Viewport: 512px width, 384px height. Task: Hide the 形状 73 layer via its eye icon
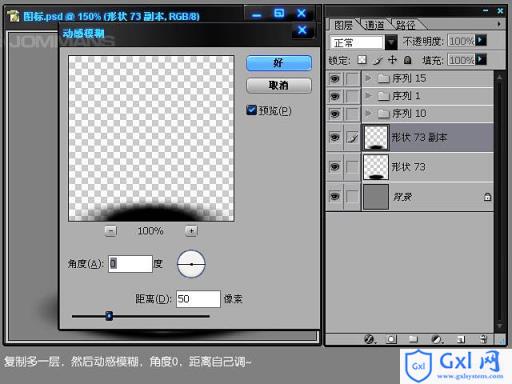pyautogui.click(x=335, y=167)
